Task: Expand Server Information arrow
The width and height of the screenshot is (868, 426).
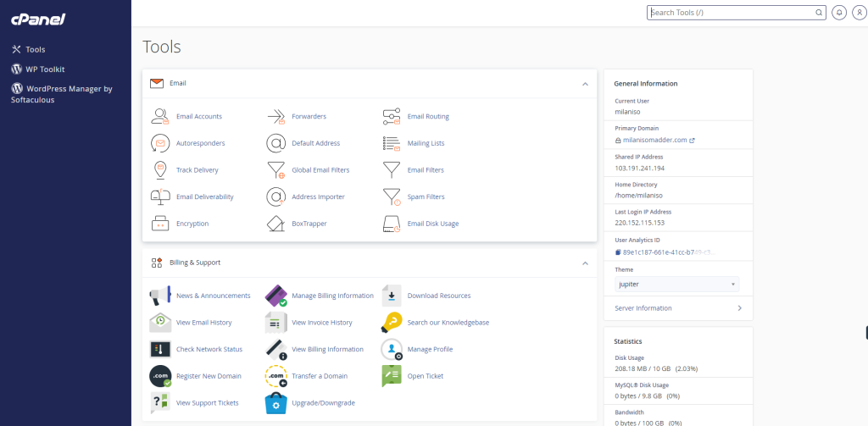Action: tap(739, 308)
